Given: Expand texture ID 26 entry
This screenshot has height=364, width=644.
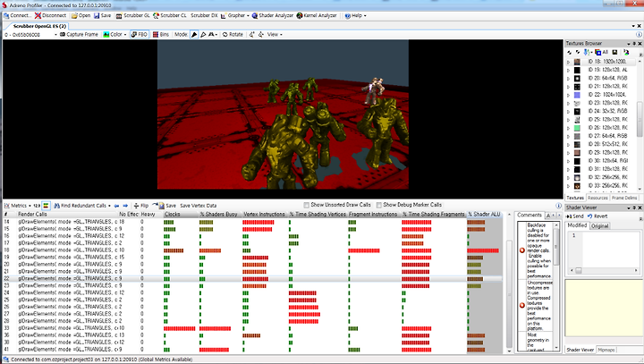Looking at the screenshot, I should coord(569,128).
